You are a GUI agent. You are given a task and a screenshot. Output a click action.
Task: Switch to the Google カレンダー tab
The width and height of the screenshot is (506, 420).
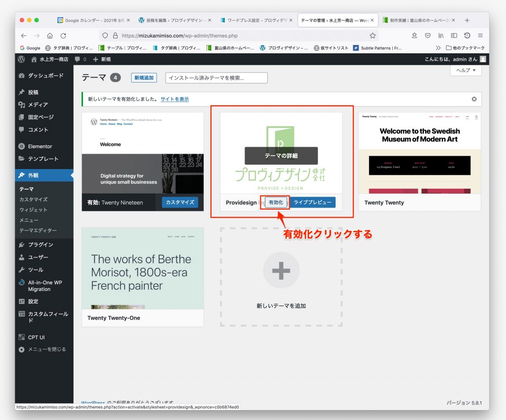click(93, 20)
